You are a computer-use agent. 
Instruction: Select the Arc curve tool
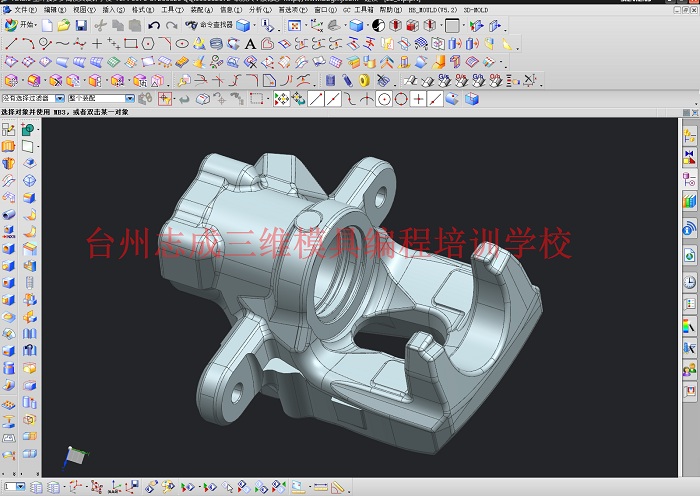pos(28,44)
